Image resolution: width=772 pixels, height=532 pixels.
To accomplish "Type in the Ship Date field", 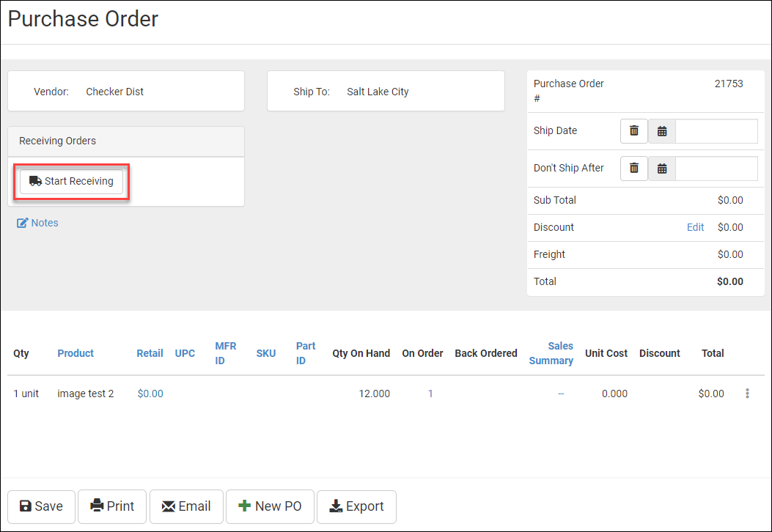I will point(716,131).
